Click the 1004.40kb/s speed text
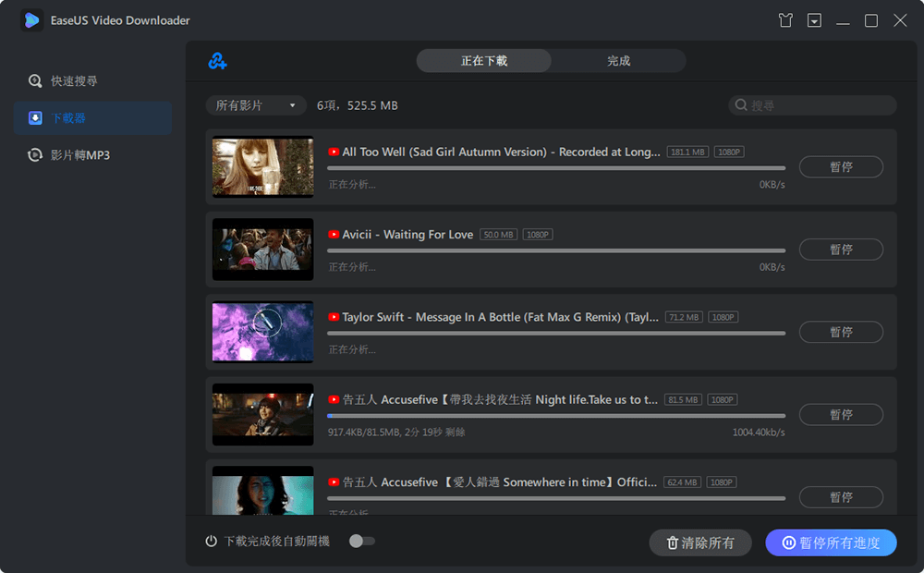This screenshot has height=573, width=924. tap(759, 433)
